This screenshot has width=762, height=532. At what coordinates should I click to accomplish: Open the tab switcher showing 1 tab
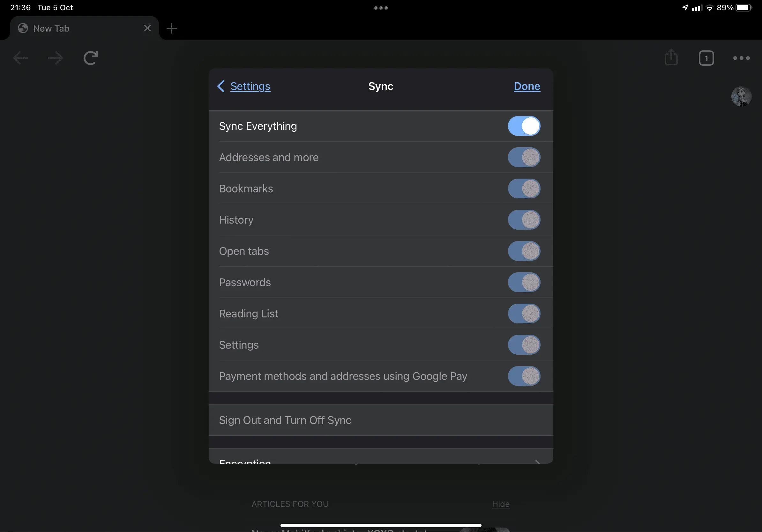[706, 58]
